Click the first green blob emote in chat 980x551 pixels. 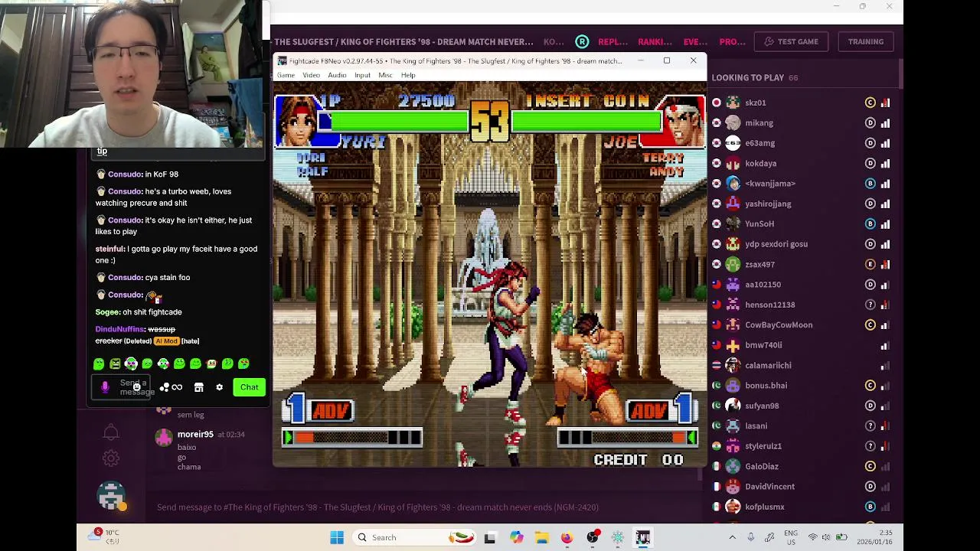(99, 364)
